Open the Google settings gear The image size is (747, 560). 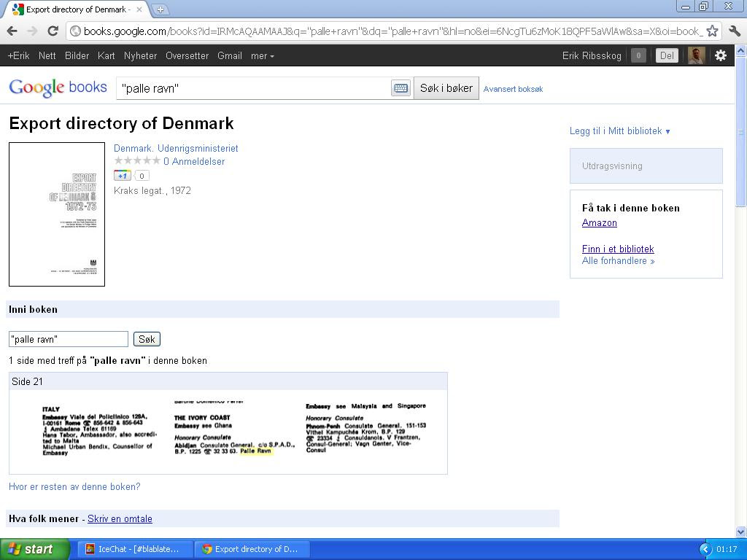click(721, 55)
